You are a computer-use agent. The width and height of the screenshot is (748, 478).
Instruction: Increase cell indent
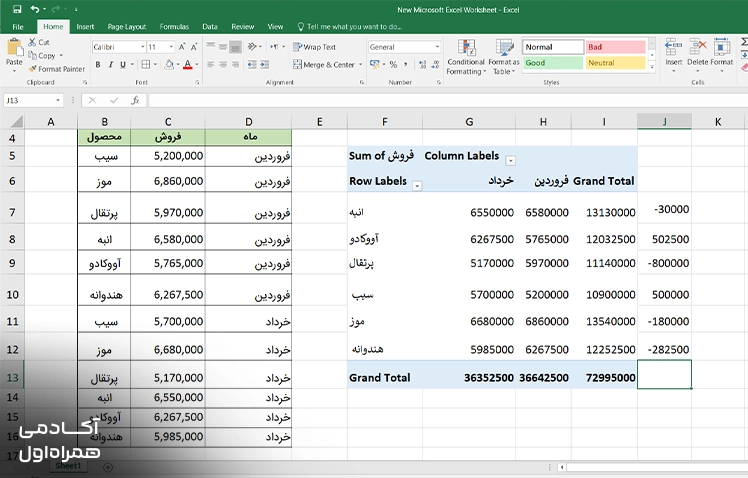pyautogui.click(x=264, y=64)
